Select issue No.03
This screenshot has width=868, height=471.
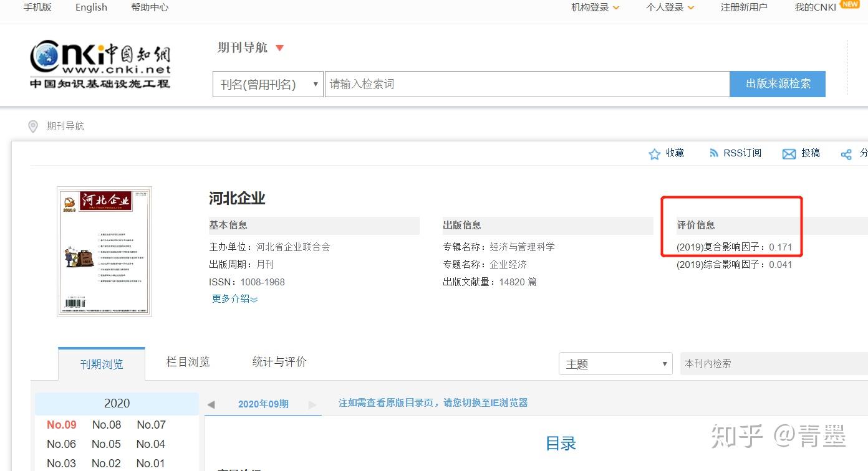pos(62,464)
